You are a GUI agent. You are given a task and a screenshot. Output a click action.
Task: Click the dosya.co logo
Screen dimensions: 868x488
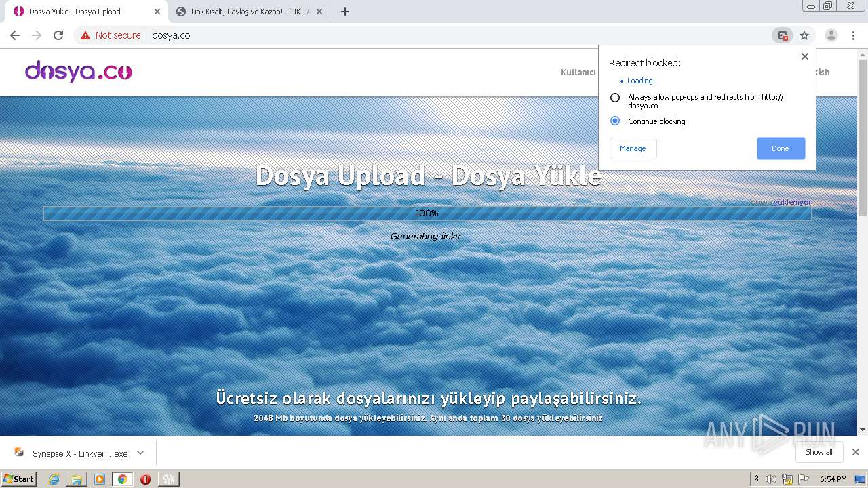click(79, 72)
